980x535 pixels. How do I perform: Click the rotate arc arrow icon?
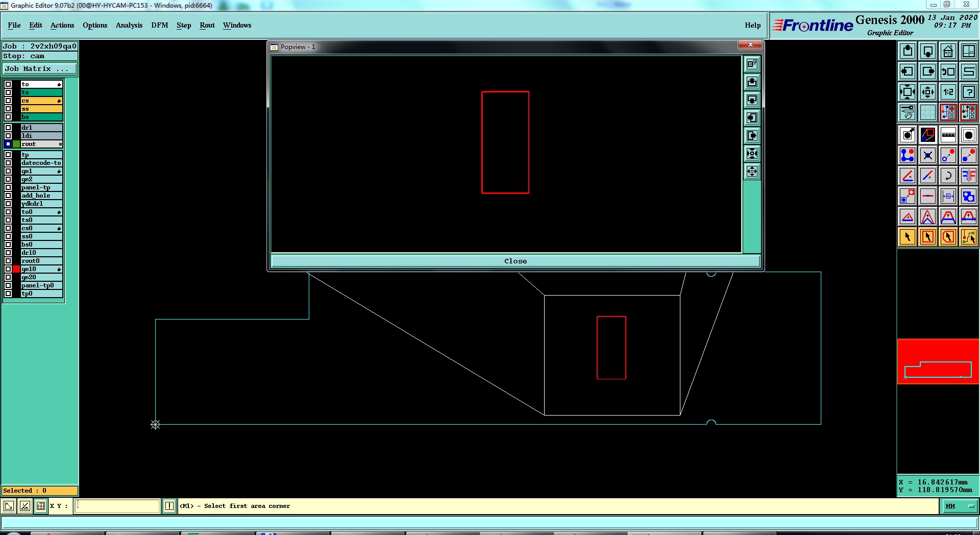948,176
